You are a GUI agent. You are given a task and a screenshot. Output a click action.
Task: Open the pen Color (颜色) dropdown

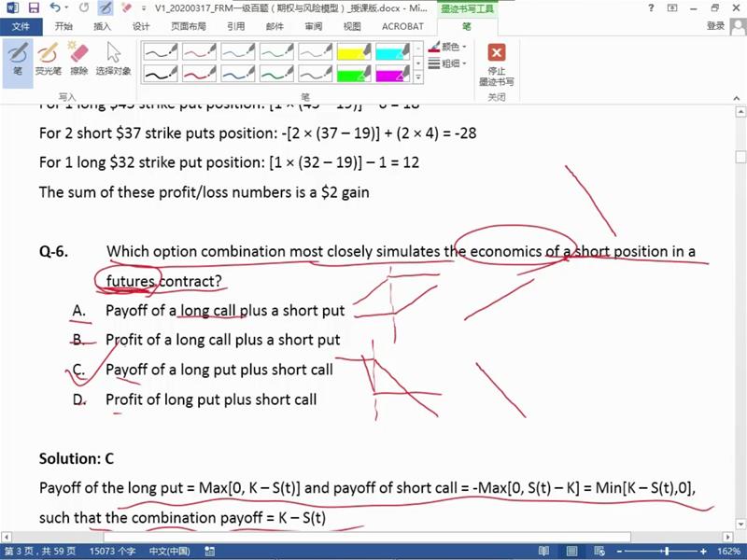coord(447,47)
